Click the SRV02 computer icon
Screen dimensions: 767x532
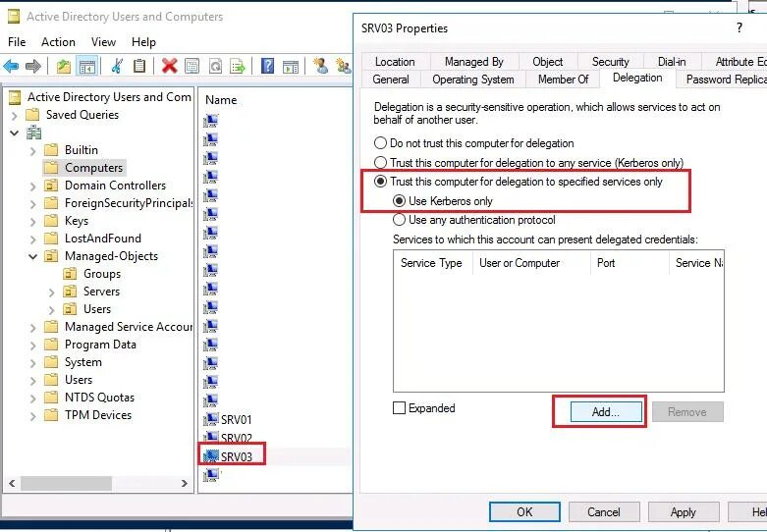(x=211, y=437)
